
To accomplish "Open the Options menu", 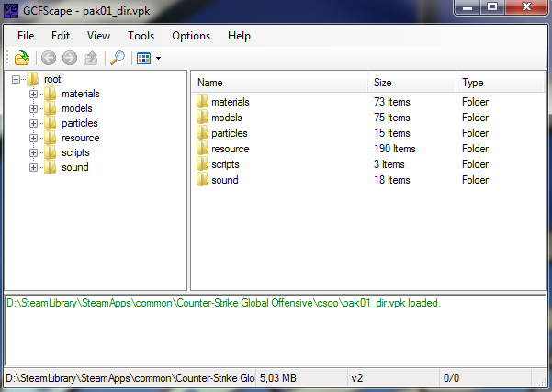I will click(191, 36).
